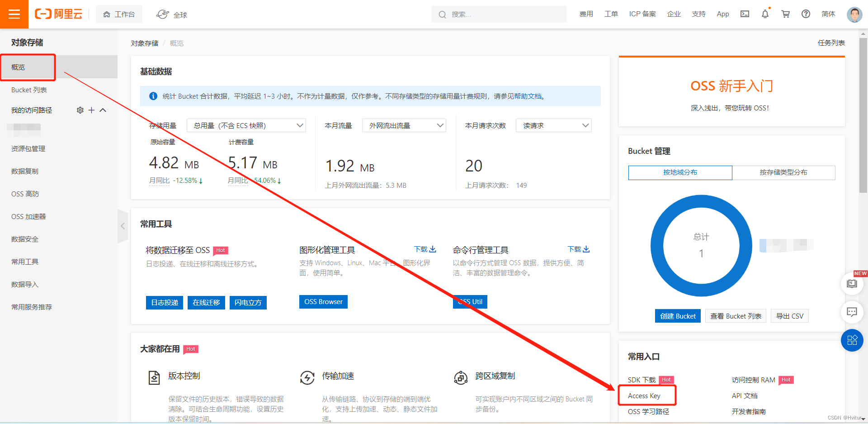Open the shopping cart
This screenshot has width=868, height=424.
tap(786, 14)
